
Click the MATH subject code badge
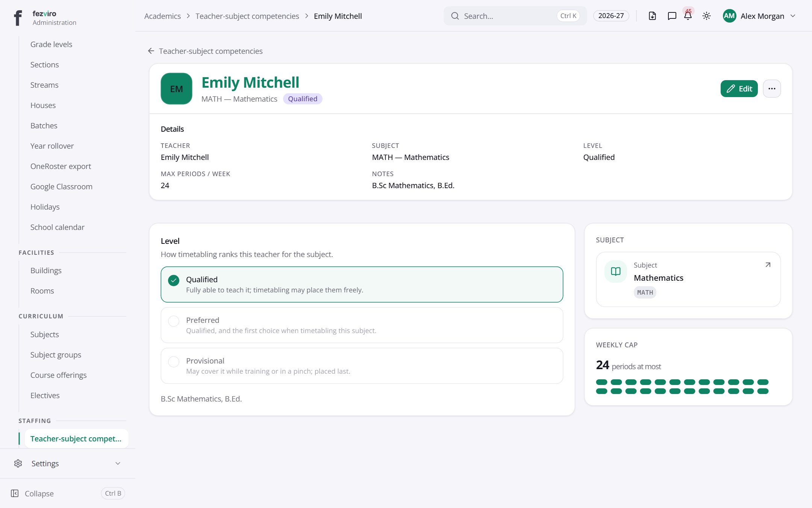645,292
